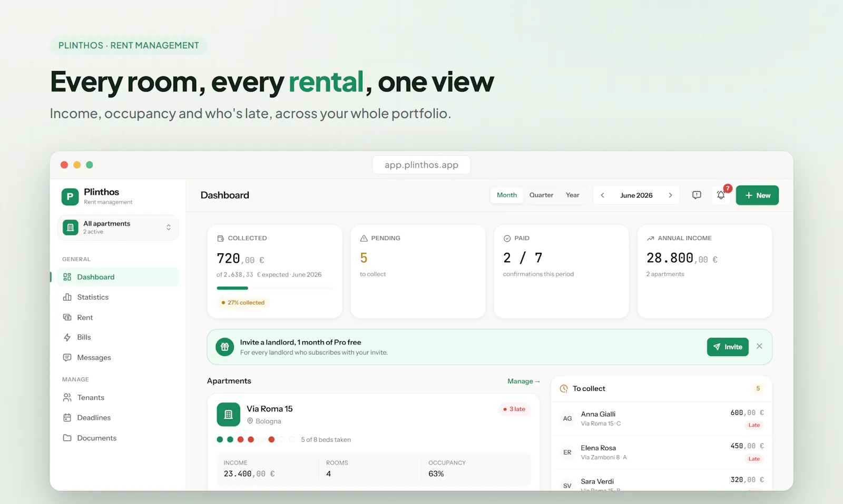
Task: Switch period to Quarter
Action: (x=541, y=195)
